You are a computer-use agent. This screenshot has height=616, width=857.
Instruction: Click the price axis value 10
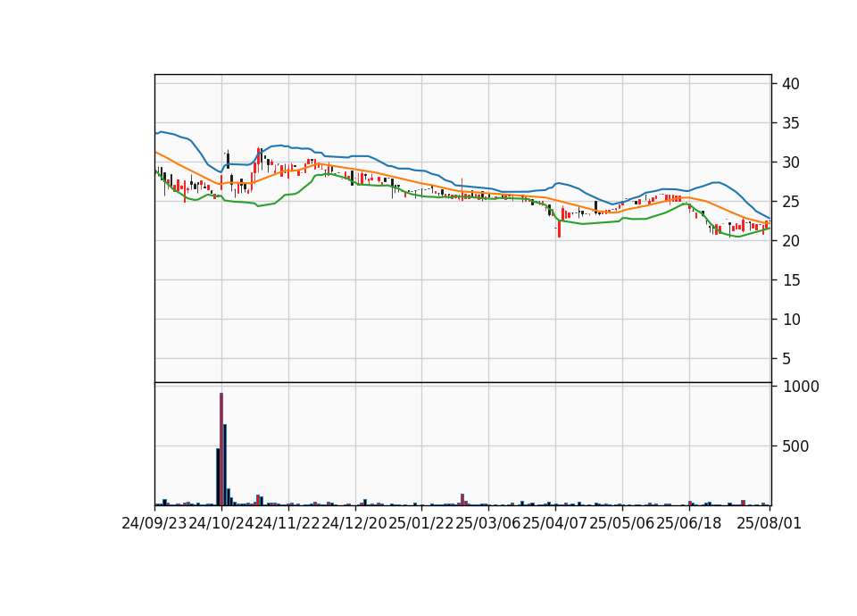click(791, 320)
